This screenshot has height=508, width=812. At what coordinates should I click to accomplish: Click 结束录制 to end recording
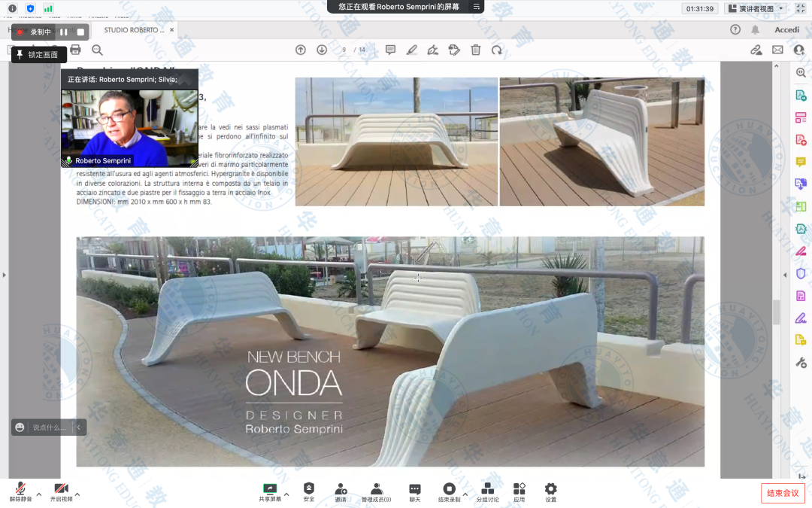click(x=449, y=492)
